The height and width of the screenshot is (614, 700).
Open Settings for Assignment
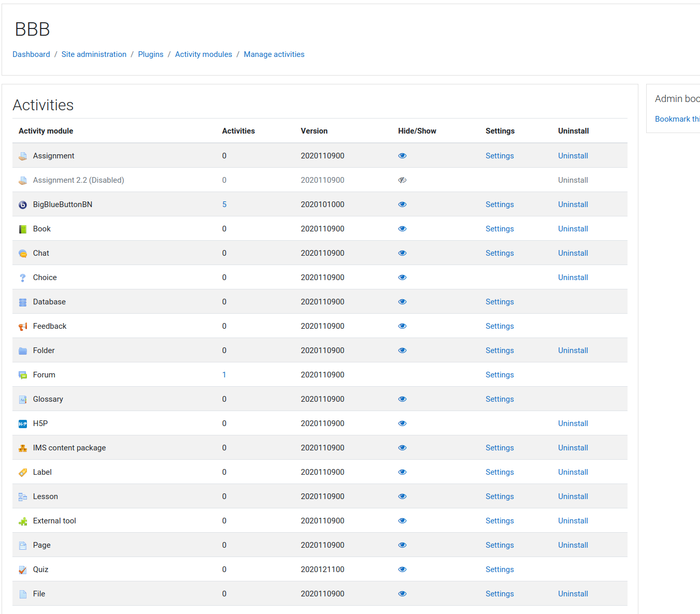(500, 156)
